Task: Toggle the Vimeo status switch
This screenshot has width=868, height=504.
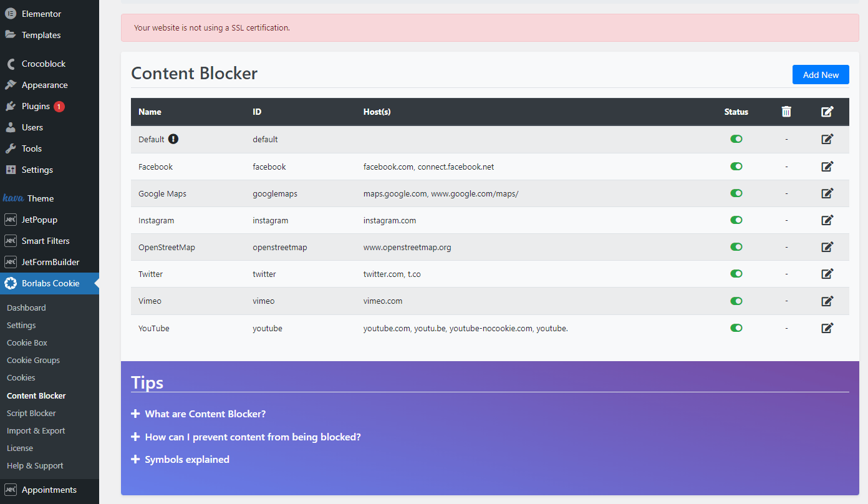Action: 736,301
